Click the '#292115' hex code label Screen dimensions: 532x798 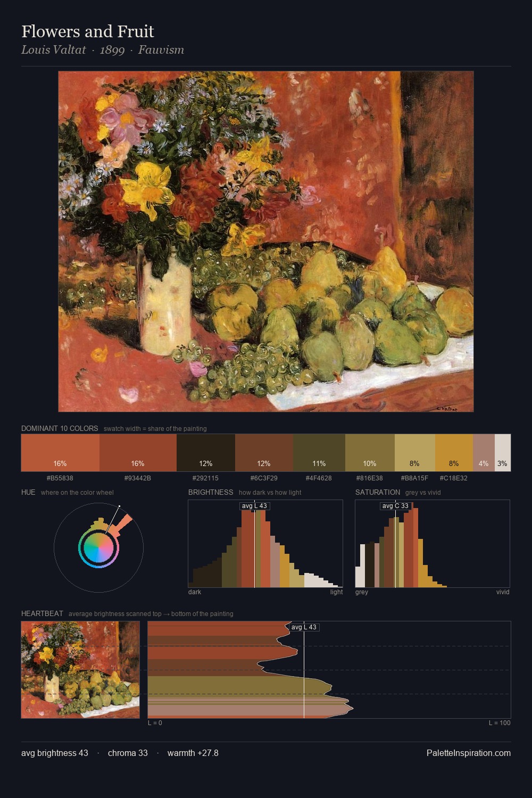coord(205,478)
